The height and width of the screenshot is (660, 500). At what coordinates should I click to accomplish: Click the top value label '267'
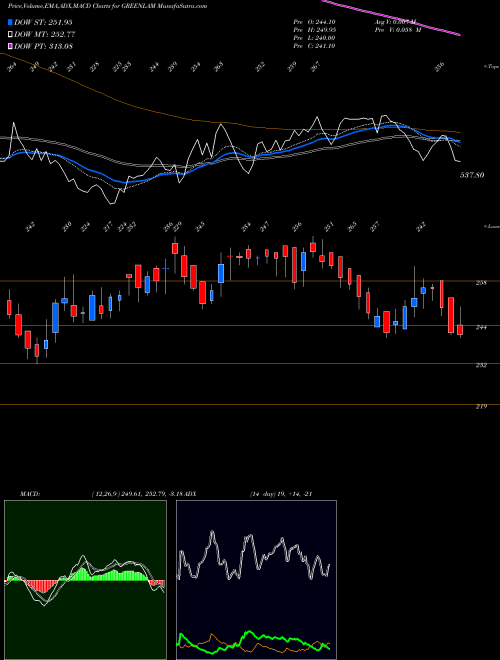tap(316, 66)
